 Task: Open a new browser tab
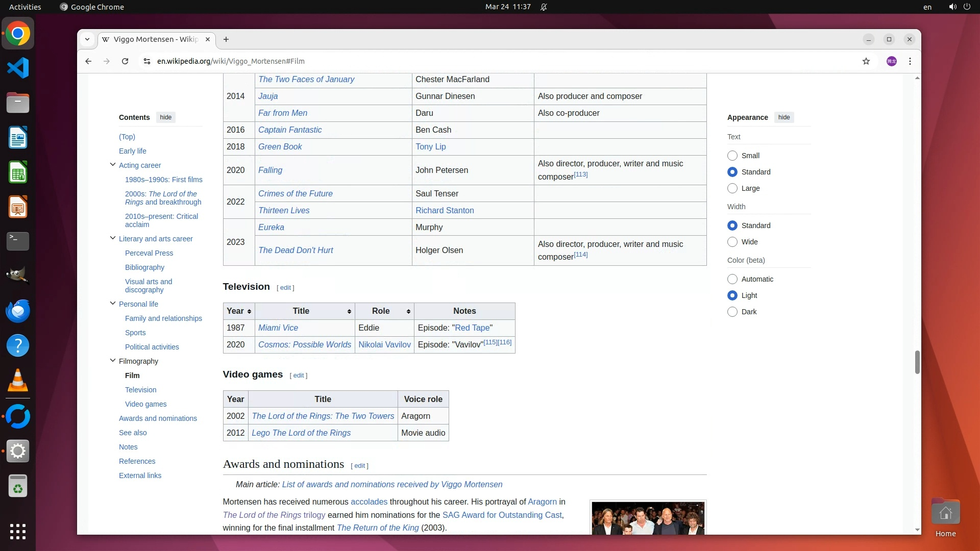point(226,39)
